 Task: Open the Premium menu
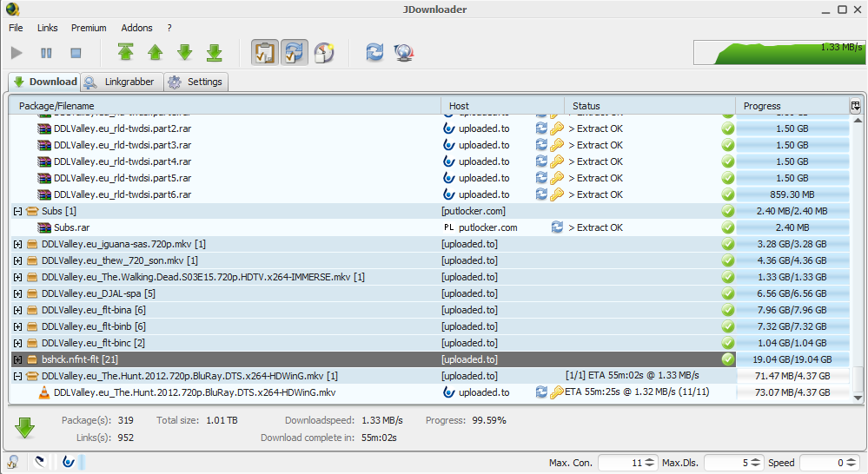pyautogui.click(x=89, y=28)
